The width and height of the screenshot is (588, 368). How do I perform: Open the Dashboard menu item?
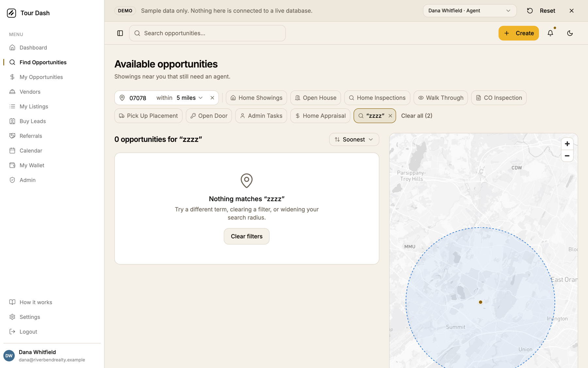[52, 48]
